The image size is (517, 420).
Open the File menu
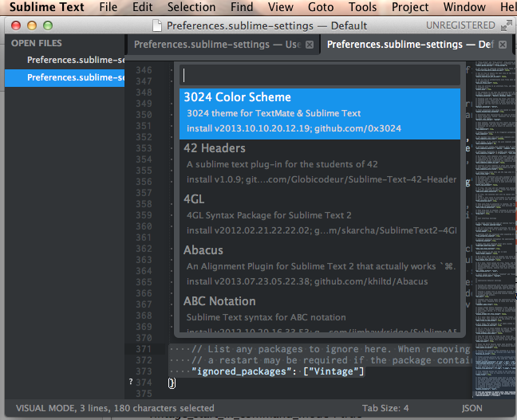[x=109, y=7]
